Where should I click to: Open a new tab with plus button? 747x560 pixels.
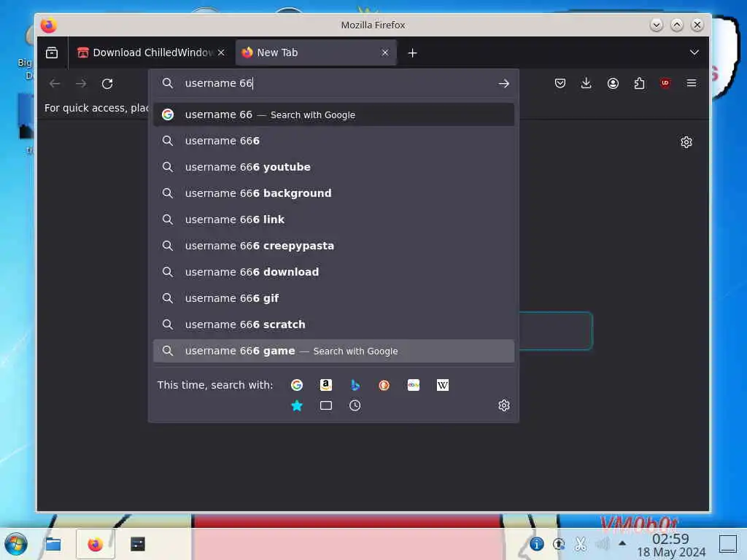pos(413,52)
